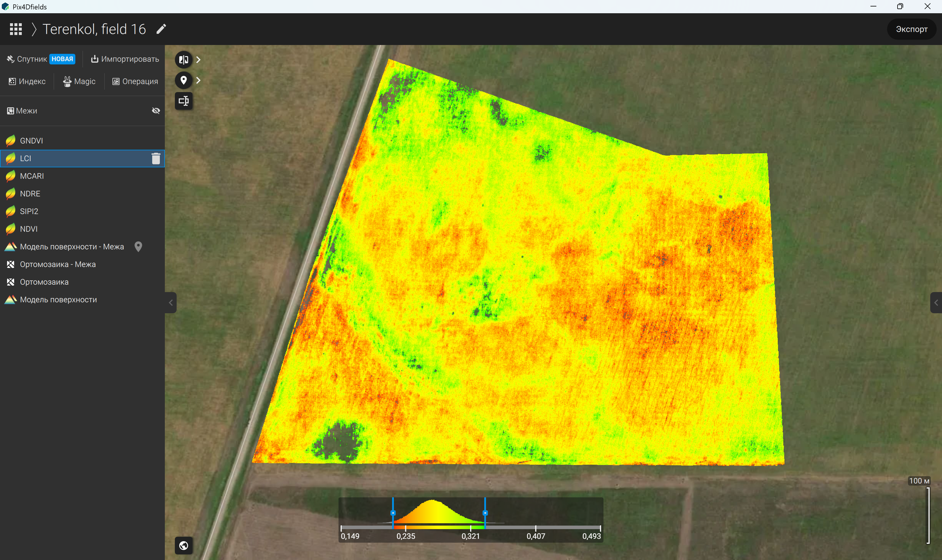This screenshot has height=560, width=942.
Task: Click the NDVI leaf icon
Action: [x=11, y=229]
